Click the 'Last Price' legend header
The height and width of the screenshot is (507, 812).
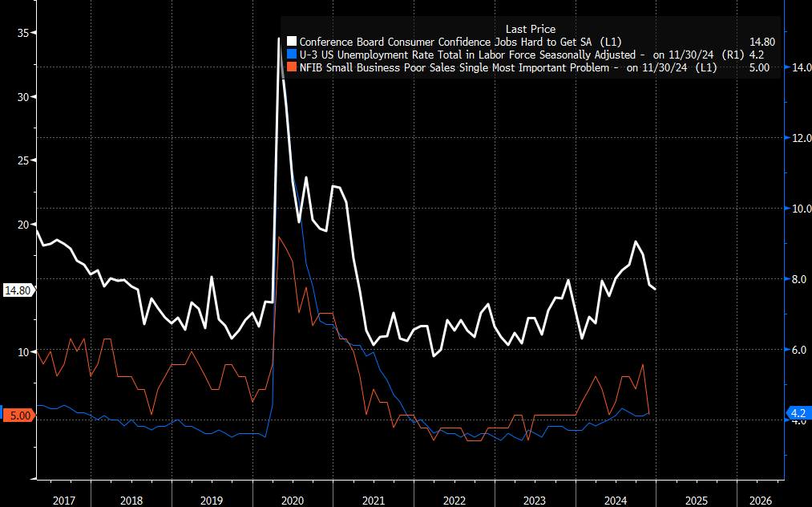pos(531,29)
